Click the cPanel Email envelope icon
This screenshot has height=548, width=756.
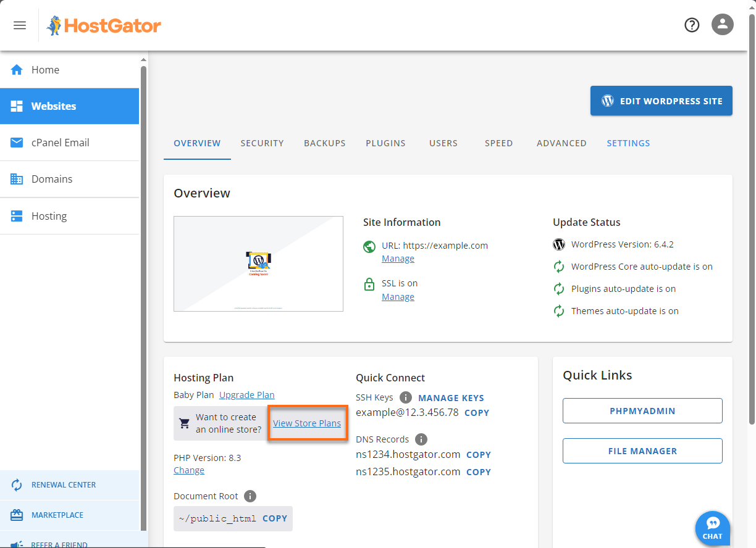[17, 143]
